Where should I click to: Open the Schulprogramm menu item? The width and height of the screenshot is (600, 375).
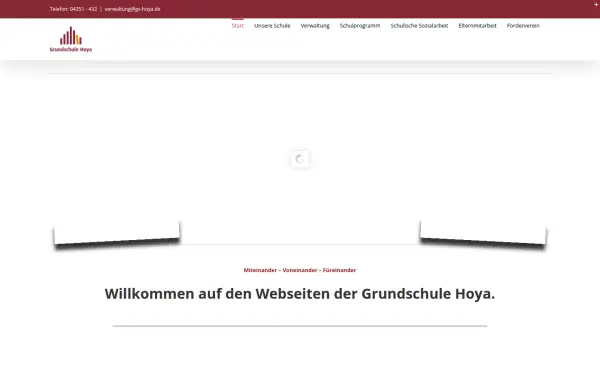(x=360, y=26)
